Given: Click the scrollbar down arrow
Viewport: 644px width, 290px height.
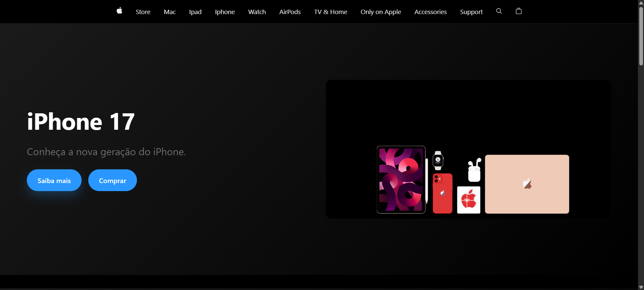Looking at the screenshot, I should point(641,287).
